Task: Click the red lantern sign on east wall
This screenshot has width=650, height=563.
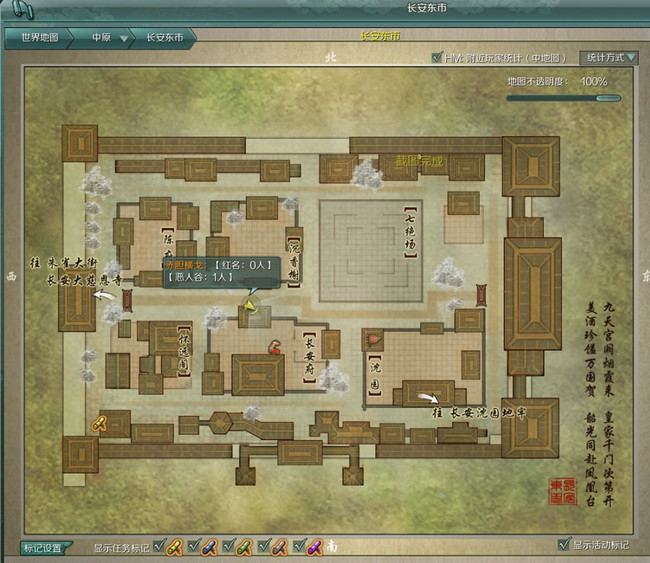Action: pyautogui.click(x=480, y=293)
